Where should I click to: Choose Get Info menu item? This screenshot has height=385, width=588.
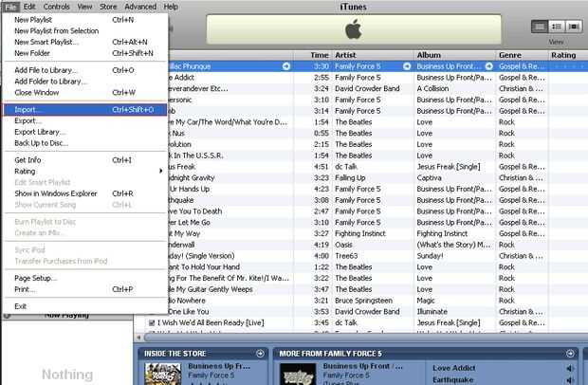click(x=84, y=160)
